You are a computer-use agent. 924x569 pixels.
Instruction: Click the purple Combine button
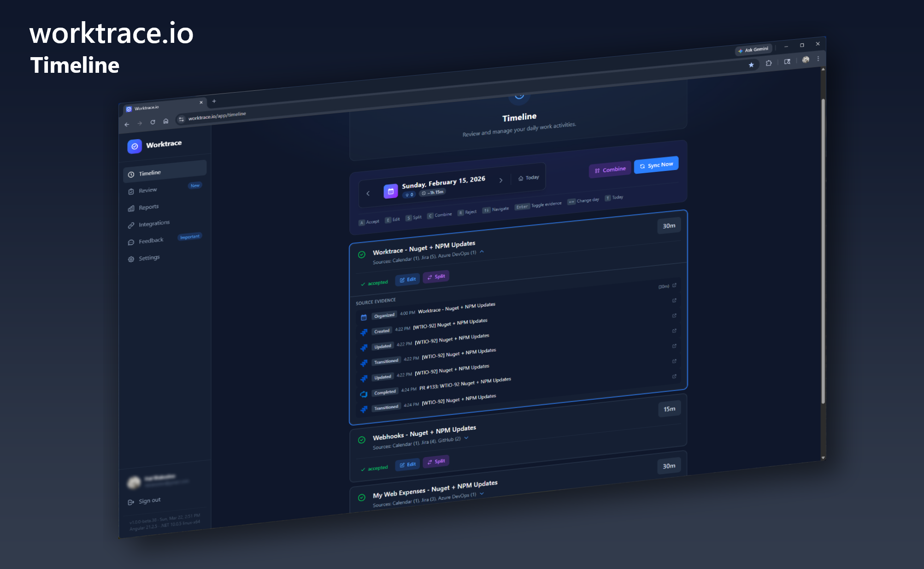click(610, 170)
